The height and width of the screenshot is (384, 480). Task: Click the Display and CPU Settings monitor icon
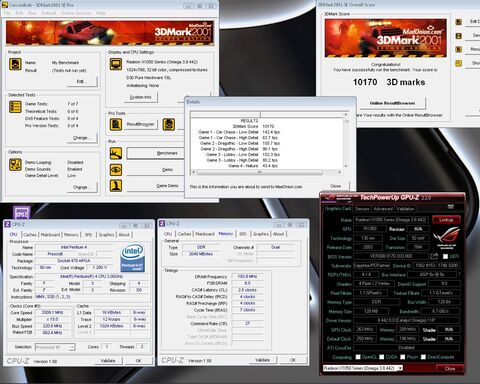click(x=116, y=64)
